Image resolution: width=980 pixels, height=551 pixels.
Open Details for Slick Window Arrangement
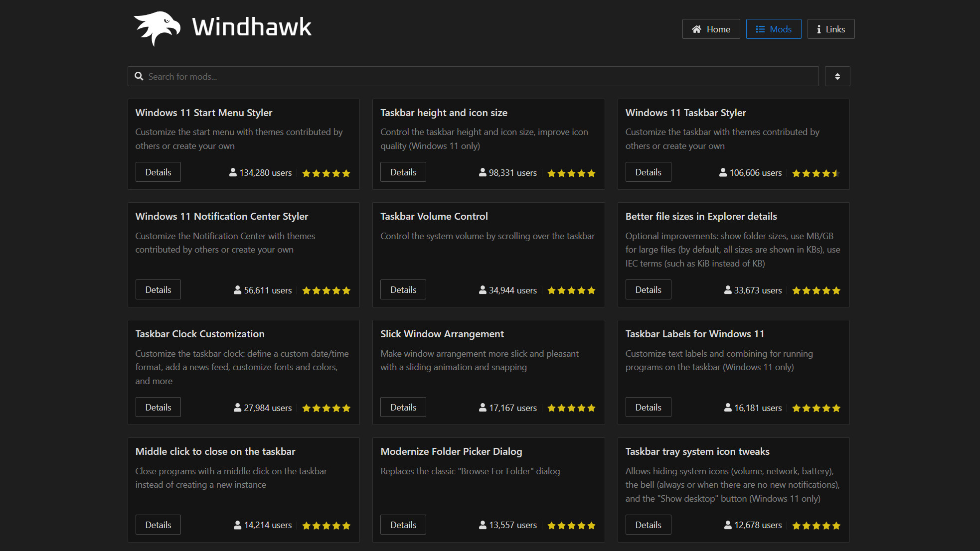403,407
